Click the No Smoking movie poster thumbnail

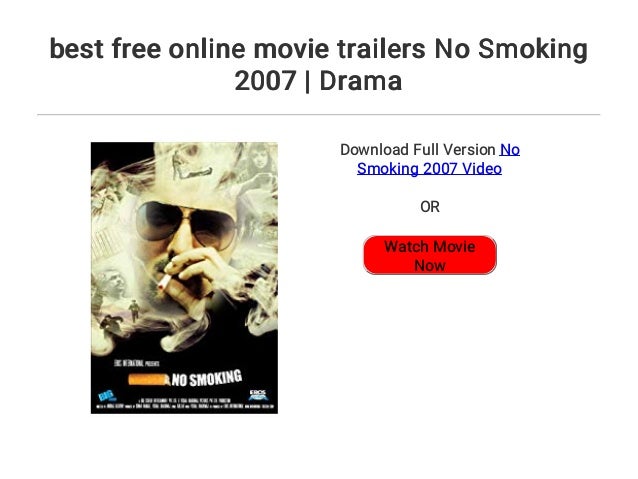click(184, 278)
